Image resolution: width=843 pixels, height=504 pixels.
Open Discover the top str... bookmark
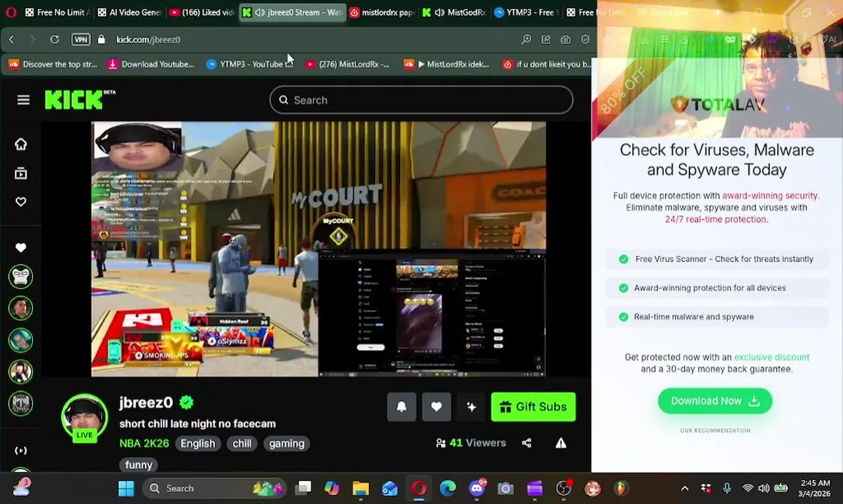click(53, 64)
